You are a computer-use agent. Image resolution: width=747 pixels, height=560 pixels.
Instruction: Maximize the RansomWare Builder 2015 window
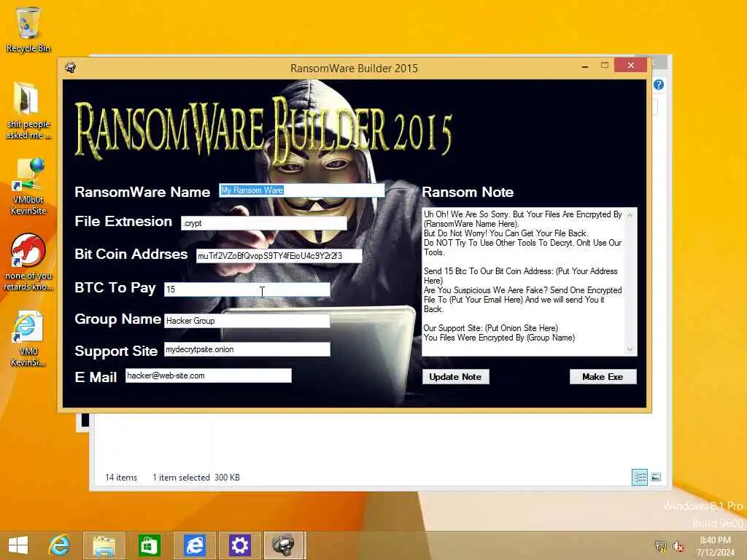605,65
